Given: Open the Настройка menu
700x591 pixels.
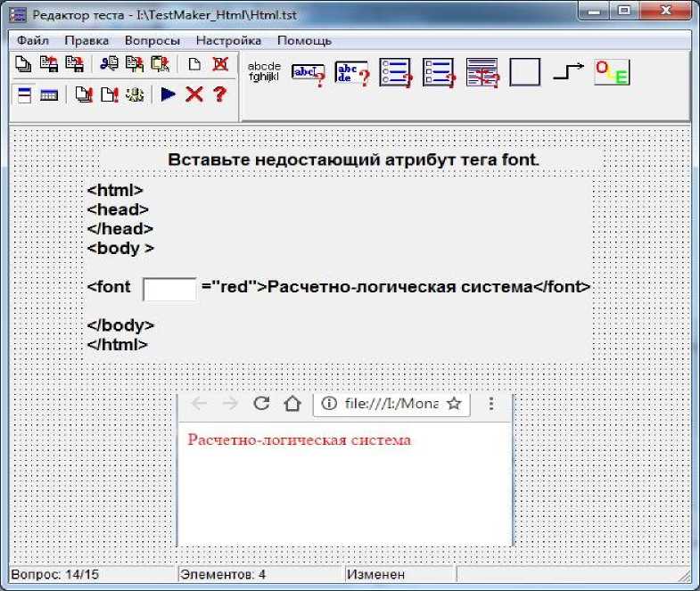Looking at the screenshot, I should point(228,41).
